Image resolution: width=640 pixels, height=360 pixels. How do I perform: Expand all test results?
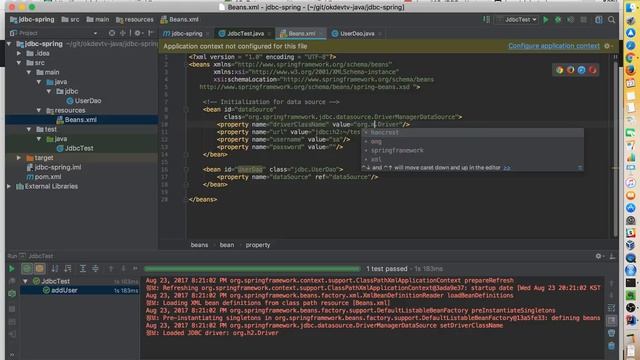coord(82,269)
